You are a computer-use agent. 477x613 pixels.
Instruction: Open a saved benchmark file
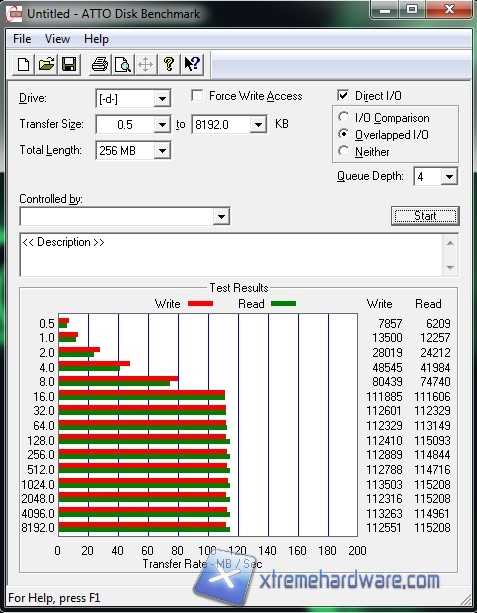[46, 64]
